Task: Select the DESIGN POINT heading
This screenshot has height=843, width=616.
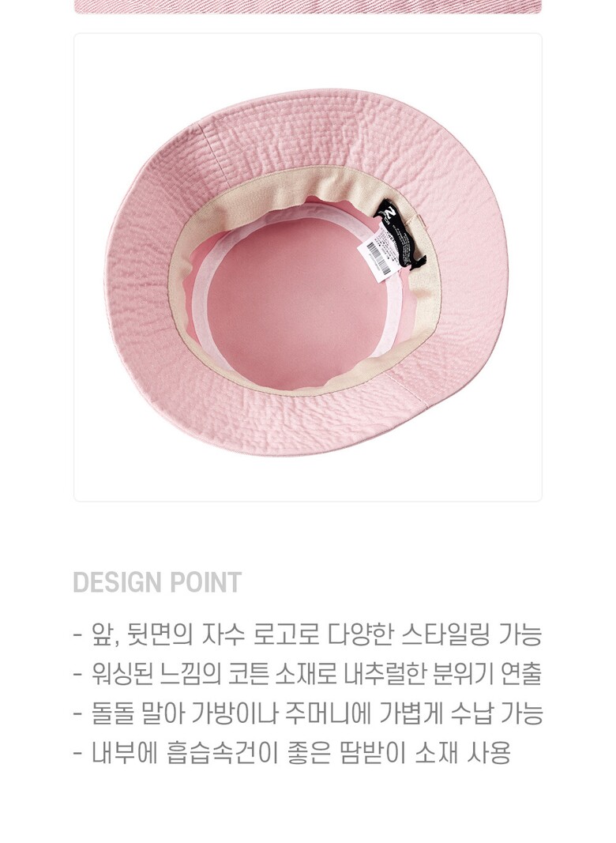Action: pyautogui.click(x=157, y=583)
